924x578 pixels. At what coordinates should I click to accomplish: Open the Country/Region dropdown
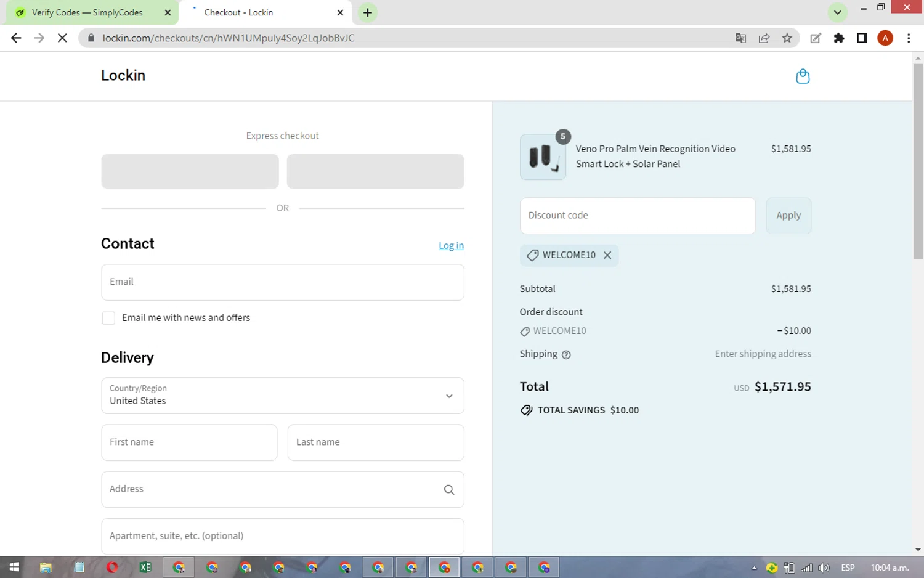[283, 396]
